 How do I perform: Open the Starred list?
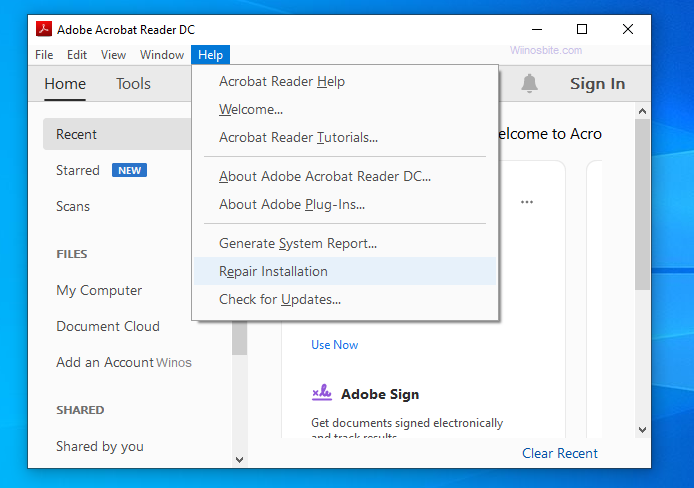78,170
